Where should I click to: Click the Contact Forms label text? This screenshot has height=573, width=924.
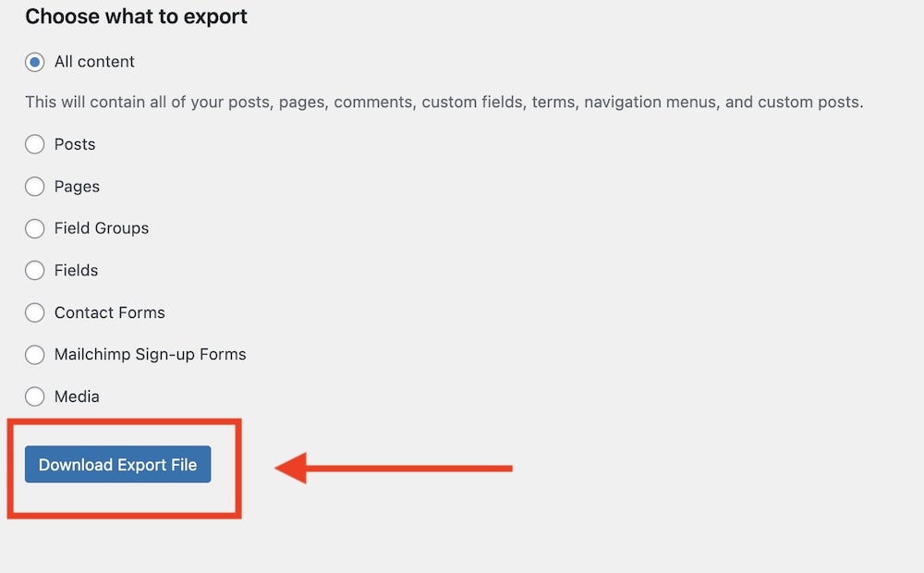(x=110, y=312)
